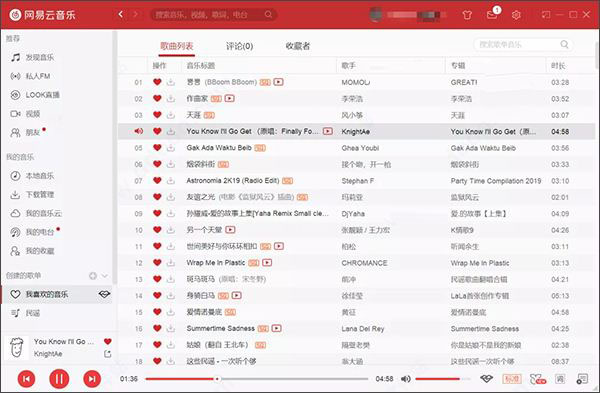The height and width of the screenshot is (393, 600).
Task: Show lyrics with the 词 button
Action: tap(560, 379)
